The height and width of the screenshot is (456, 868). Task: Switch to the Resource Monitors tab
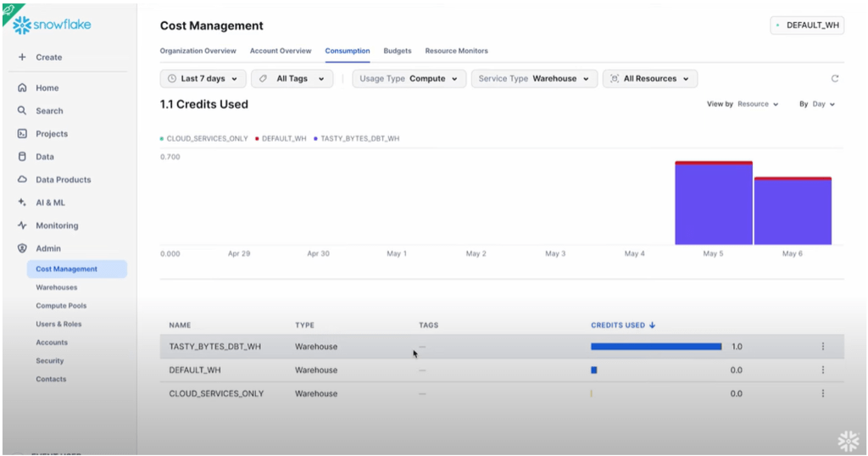coord(456,51)
